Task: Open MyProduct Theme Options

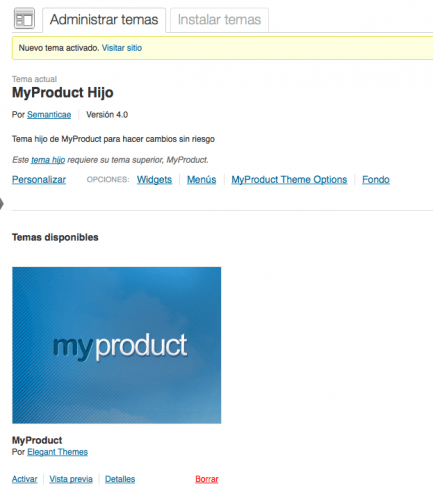Action: point(289,180)
